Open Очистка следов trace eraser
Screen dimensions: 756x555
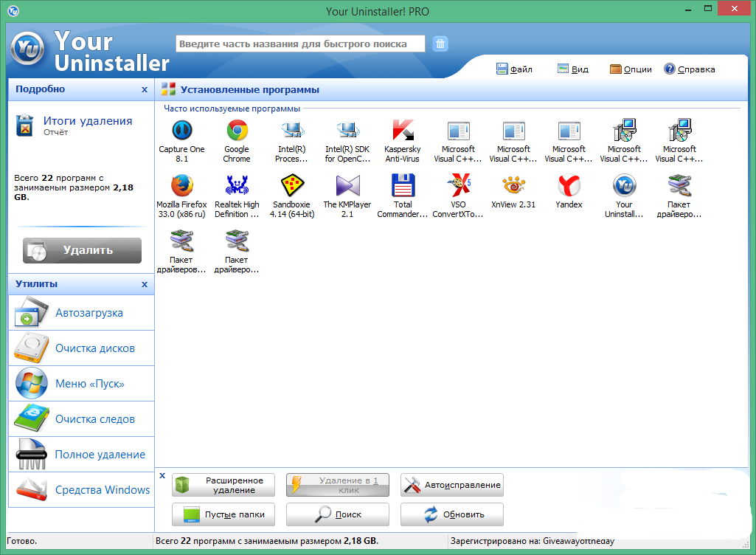click(81, 419)
